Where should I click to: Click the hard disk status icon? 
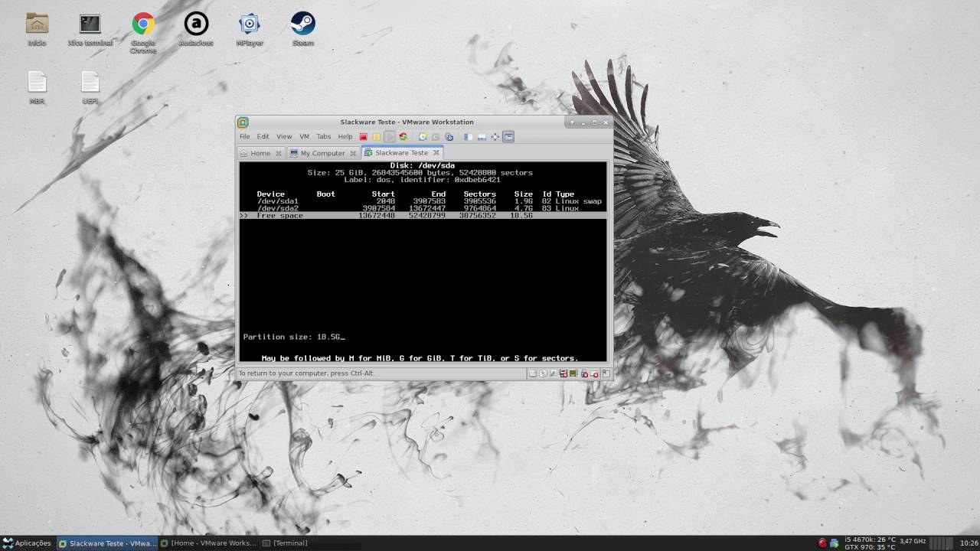pyautogui.click(x=533, y=373)
